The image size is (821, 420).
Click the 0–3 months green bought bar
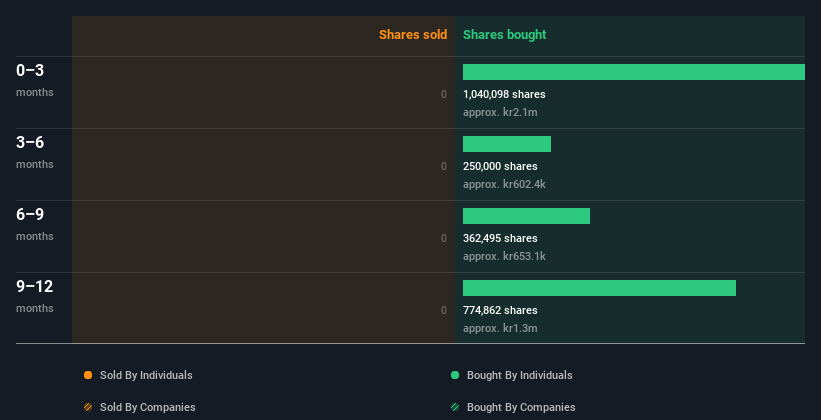[634, 72]
